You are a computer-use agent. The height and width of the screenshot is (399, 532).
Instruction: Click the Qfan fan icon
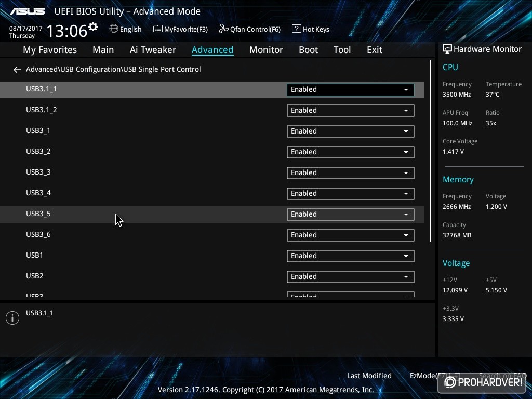tap(223, 29)
